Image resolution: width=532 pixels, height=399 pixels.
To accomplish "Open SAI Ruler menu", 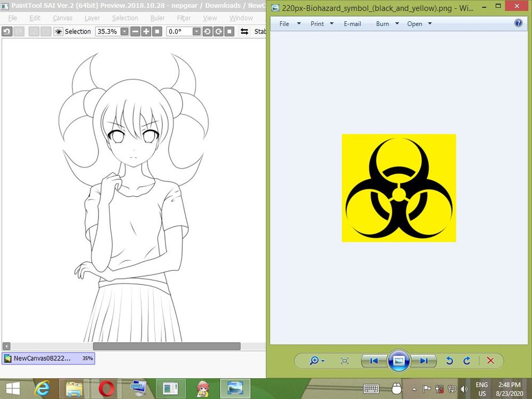I will (x=157, y=18).
